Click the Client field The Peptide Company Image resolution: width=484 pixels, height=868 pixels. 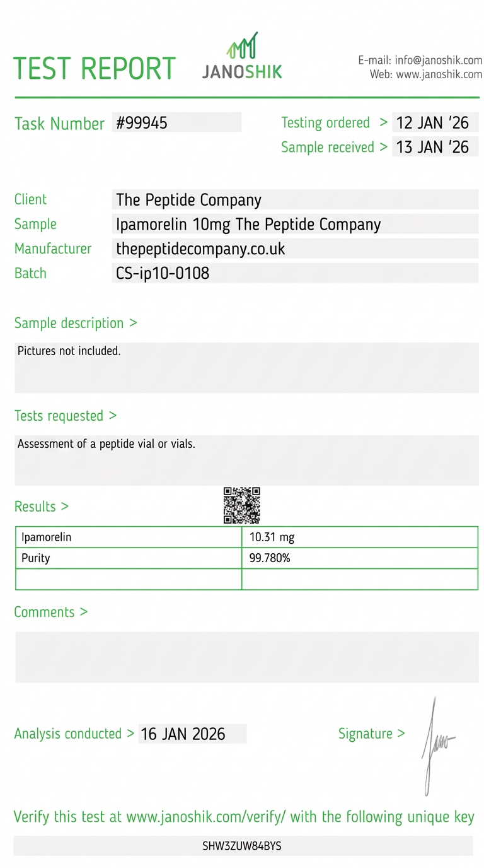pos(294,200)
